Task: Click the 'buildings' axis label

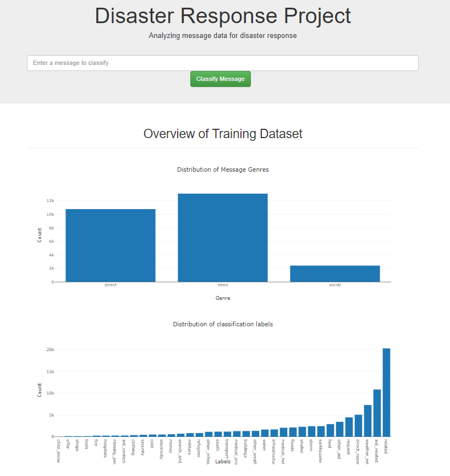Action: pos(245,448)
